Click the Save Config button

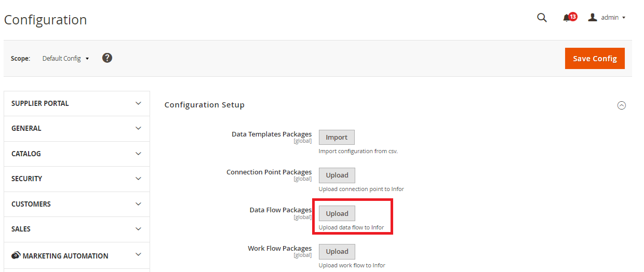[x=595, y=59]
